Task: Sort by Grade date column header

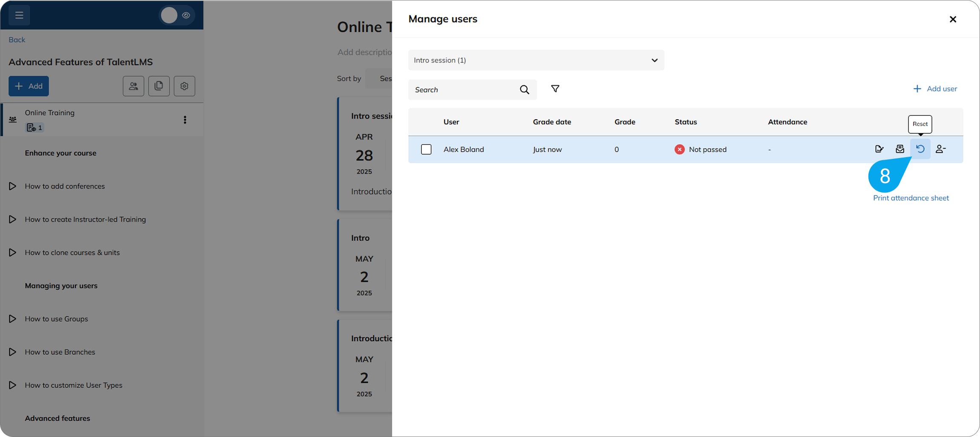Action: pyautogui.click(x=552, y=122)
